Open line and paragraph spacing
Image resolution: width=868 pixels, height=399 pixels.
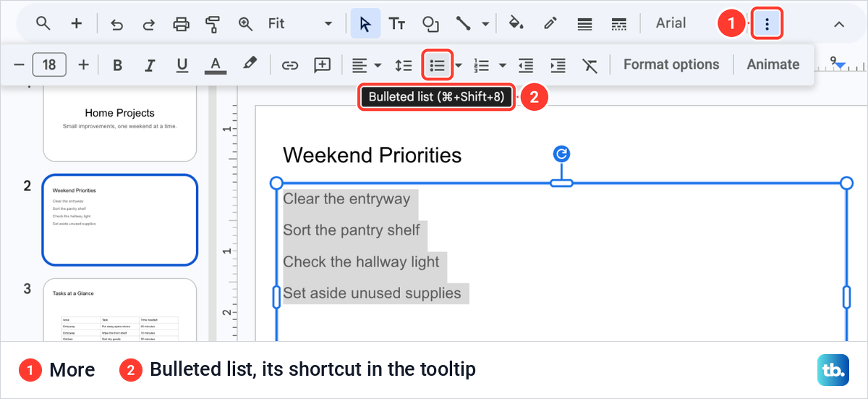(404, 65)
